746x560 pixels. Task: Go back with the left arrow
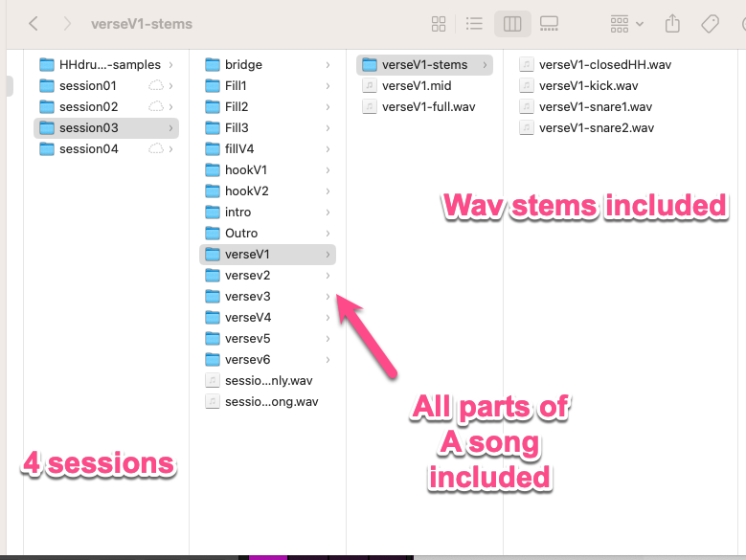(x=34, y=24)
